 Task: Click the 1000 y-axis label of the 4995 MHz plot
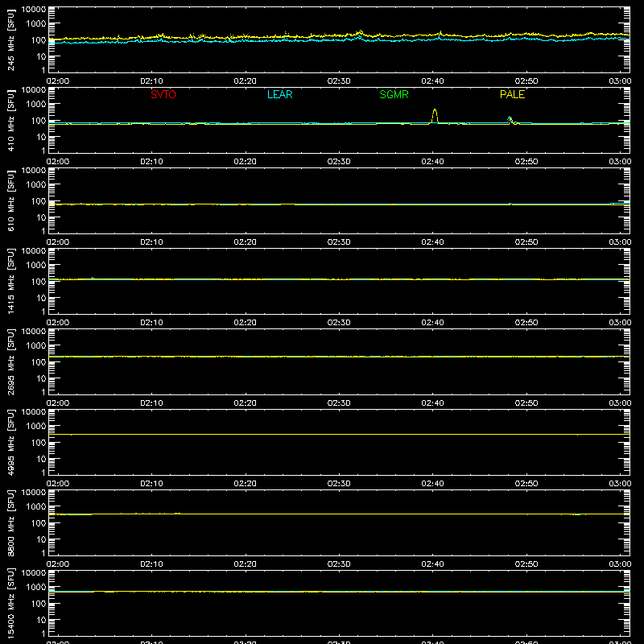click(36, 427)
